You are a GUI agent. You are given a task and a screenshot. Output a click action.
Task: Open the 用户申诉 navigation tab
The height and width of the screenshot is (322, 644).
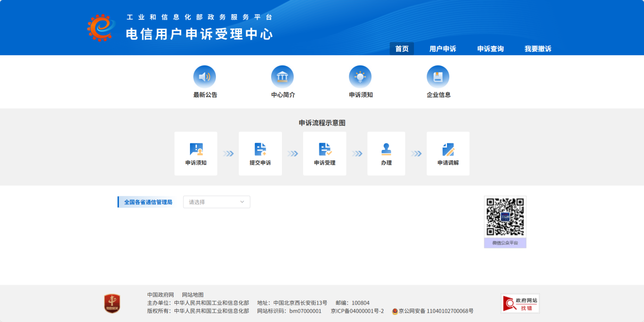[443, 49]
